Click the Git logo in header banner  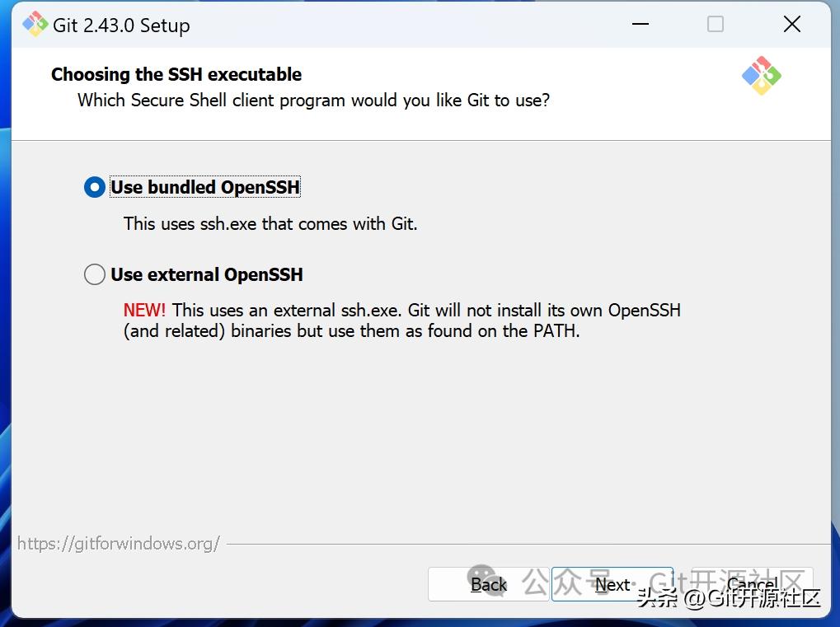pos(761,76)
